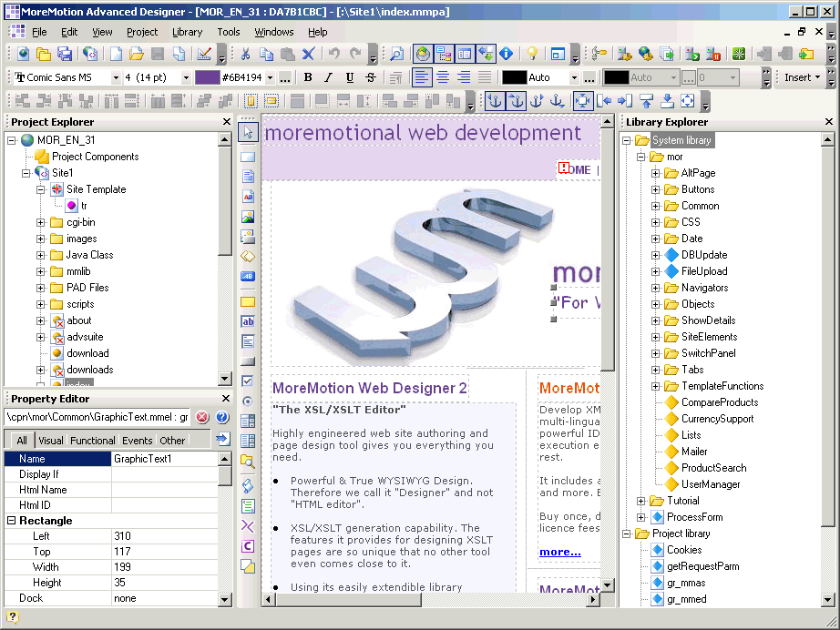Toggle justified text alignment
This screenshot has height=630, width=840.
tap(485, 77)
